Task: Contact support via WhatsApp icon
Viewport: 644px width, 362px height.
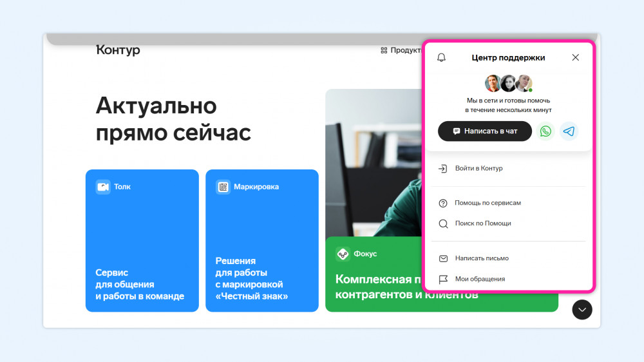Action: click(x=545, y=131)
